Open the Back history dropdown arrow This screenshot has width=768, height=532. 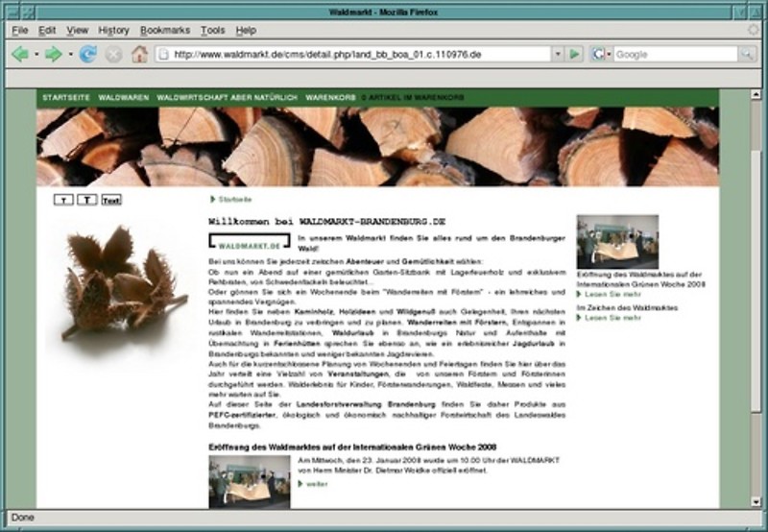pos(36,54)
